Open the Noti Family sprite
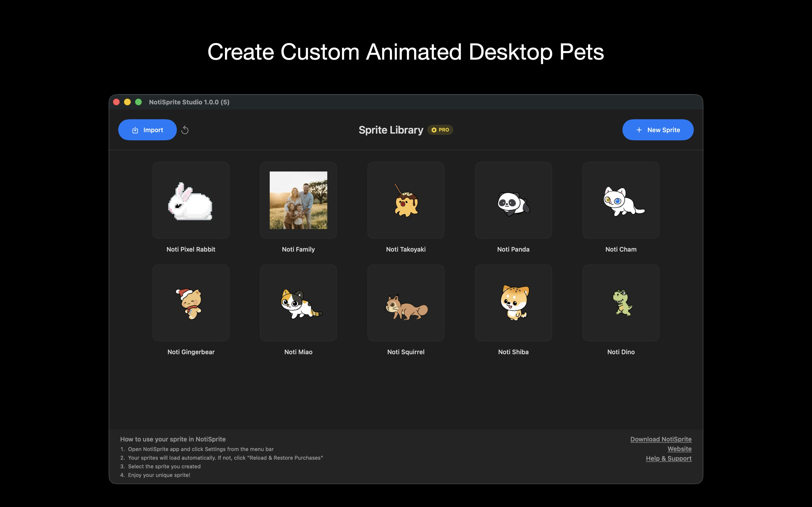The width and height of the screenshot is (812, 507). click(x=298, y=200)
